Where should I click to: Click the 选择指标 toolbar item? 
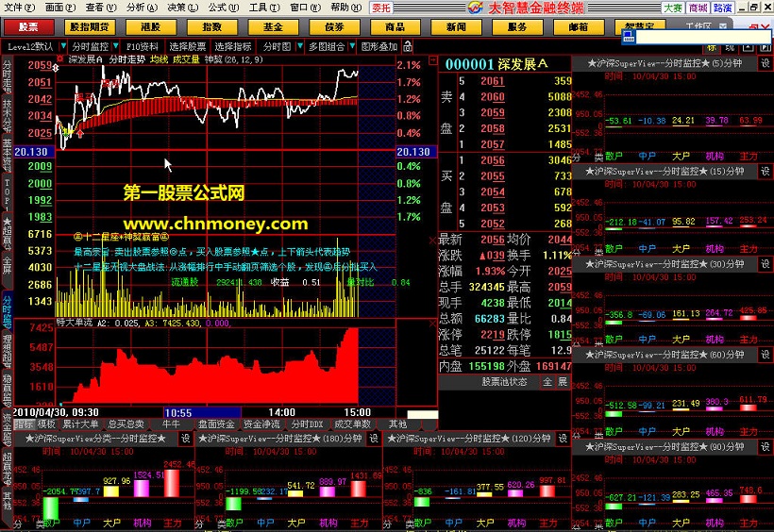tap(233, 46)
